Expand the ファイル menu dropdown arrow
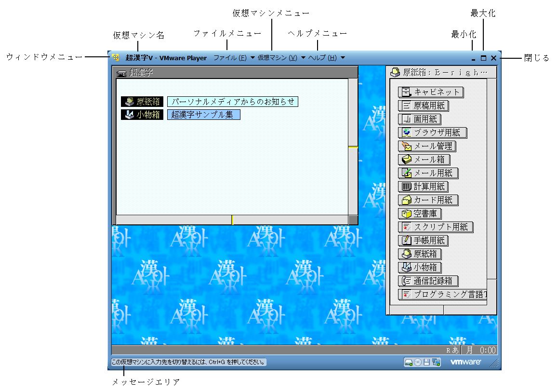This screenshot has width=558, height=392. pyautogui.click(x=252, y=58)
